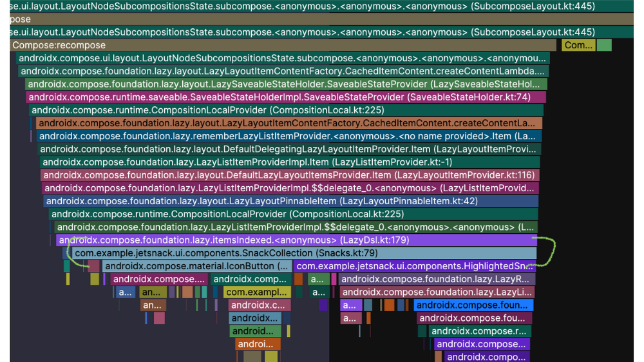Select rose "a..." slice below purple "a..."
This screenshot has width=644, height=362.
pos(351,318)
